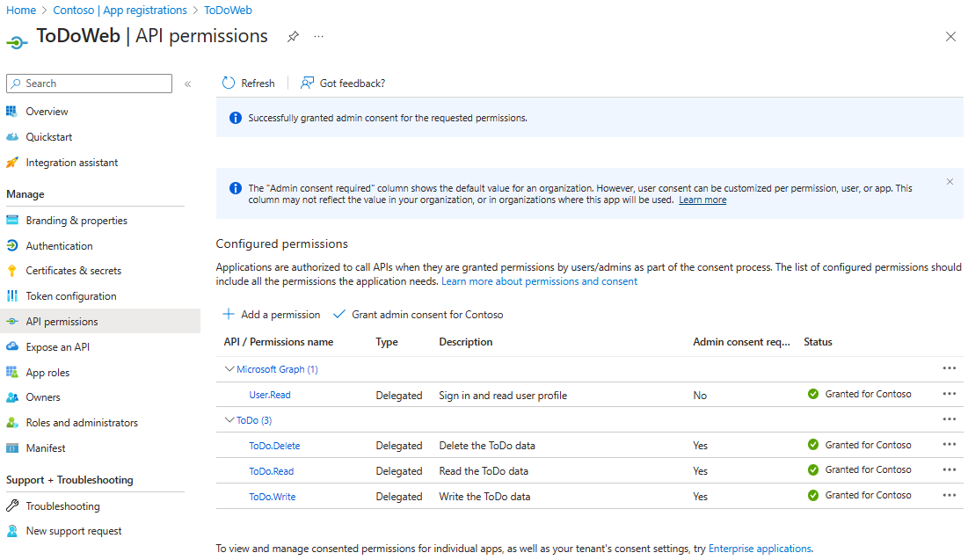Viewport: 968px width, 560px height.
Task: Click the pin icon beside the page title
Action: (293, 36)
